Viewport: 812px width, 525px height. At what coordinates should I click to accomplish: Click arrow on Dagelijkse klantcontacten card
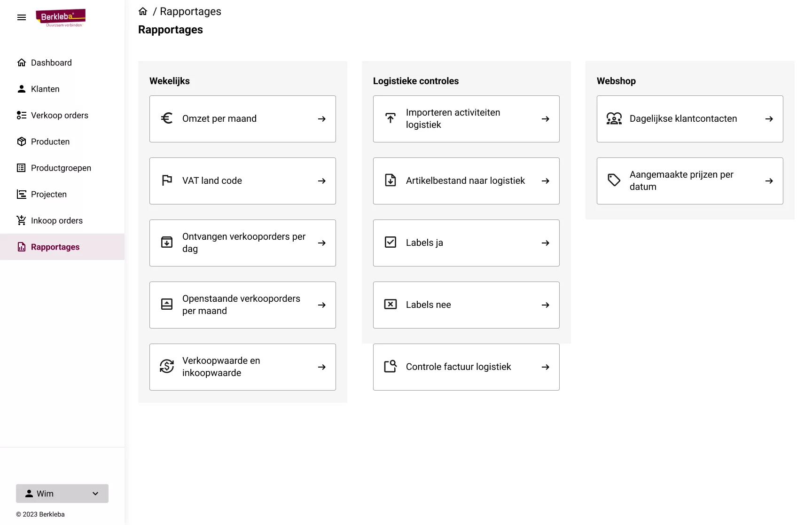tap(769, 119)
